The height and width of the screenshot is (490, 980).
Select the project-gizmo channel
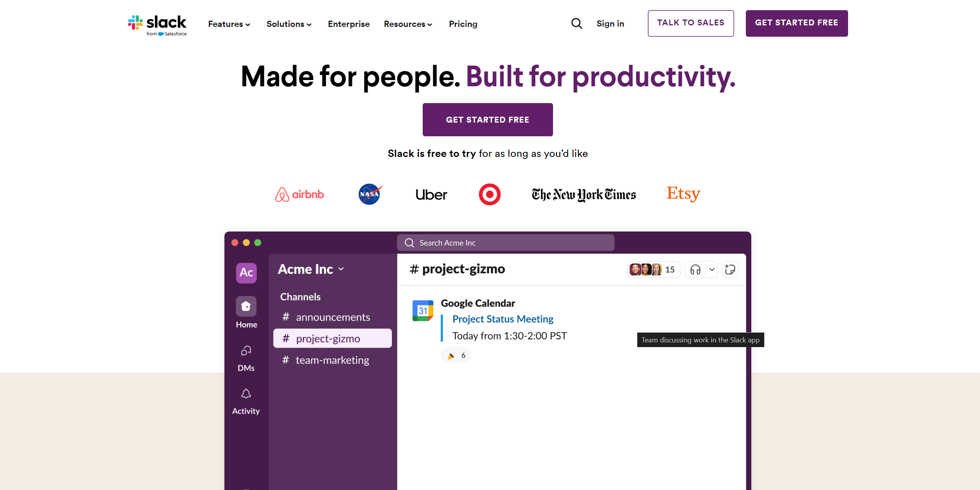tap(333, 339)
